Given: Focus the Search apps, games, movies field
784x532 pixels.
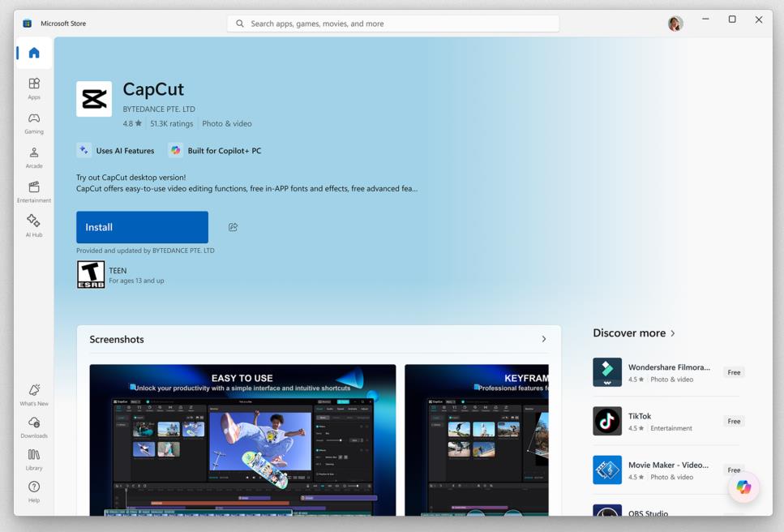Looking at the screenshot, I should (x=393, y=24).
